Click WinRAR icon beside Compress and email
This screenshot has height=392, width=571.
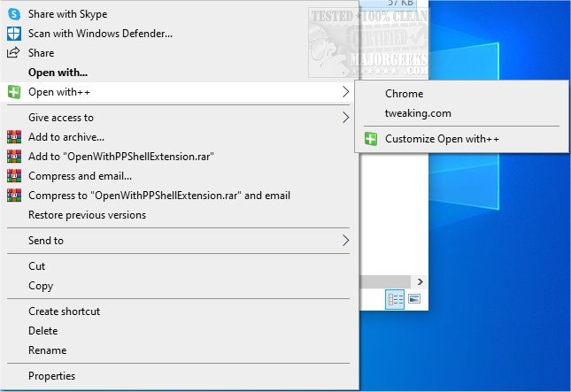point(14,176)
